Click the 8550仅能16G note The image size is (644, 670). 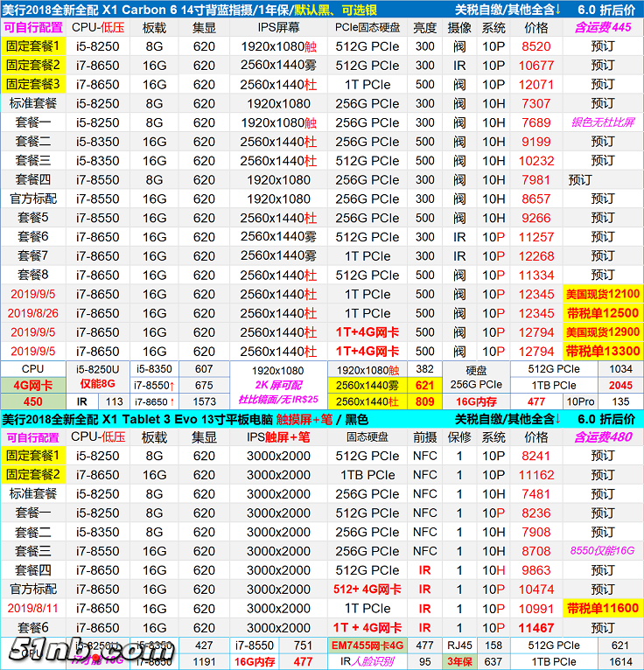602,551
